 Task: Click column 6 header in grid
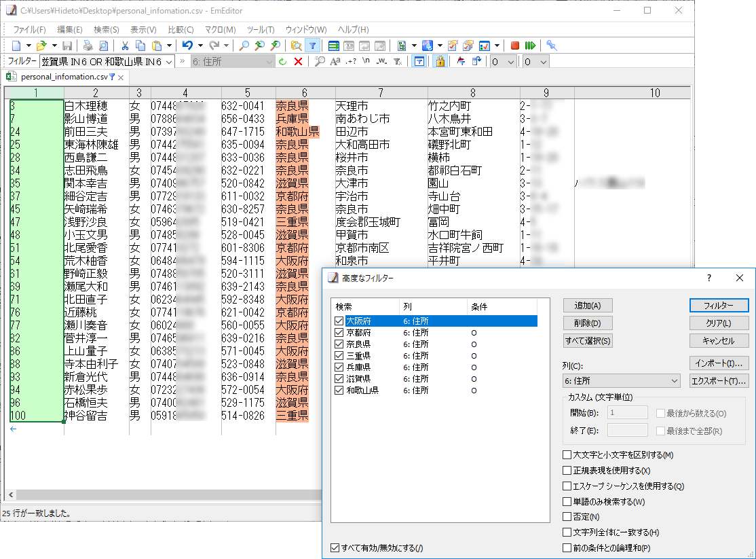click(x=305, y=92)
